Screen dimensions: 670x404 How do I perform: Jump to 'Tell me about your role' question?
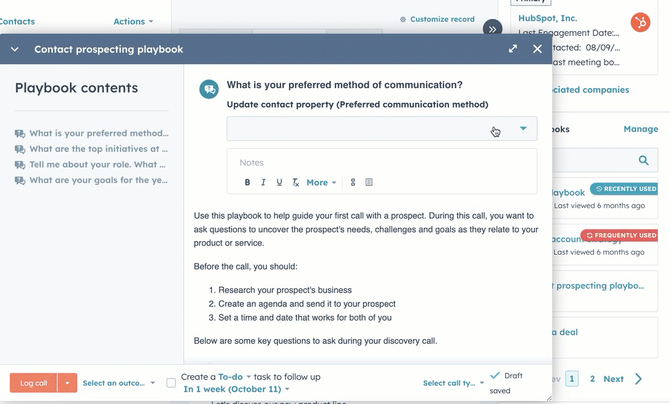98,164
